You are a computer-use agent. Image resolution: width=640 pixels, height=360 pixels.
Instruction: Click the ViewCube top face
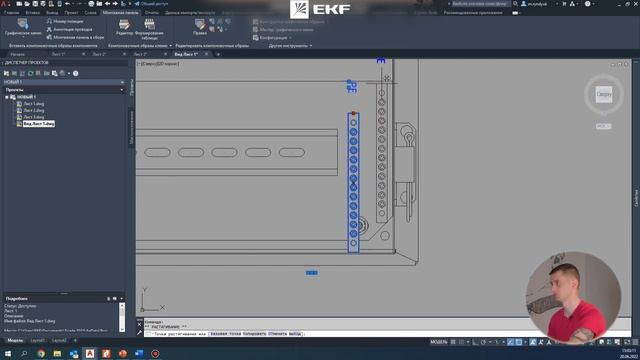click(604, 94)
